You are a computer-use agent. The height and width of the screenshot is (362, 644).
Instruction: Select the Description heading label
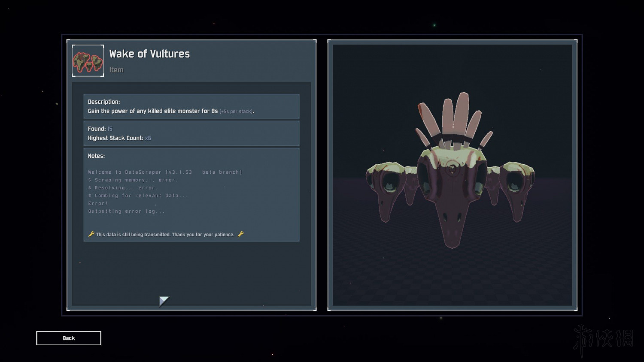[x=104, y=102]
